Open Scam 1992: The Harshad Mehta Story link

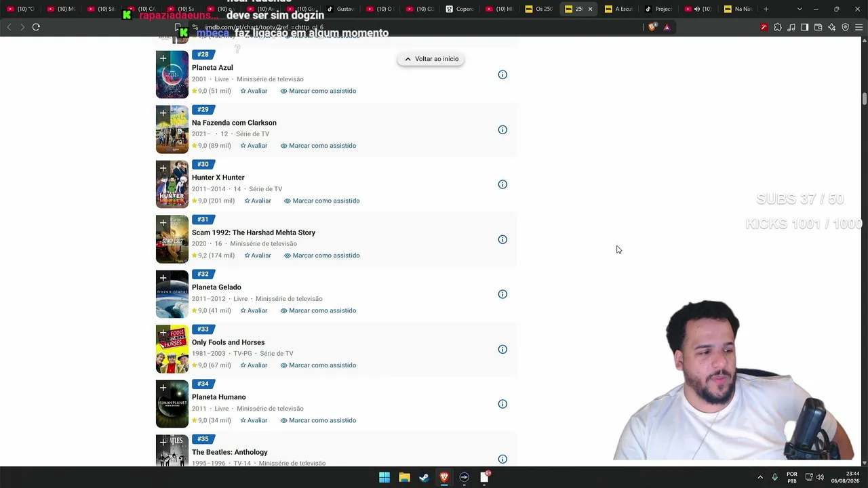[x=254, y=232]
